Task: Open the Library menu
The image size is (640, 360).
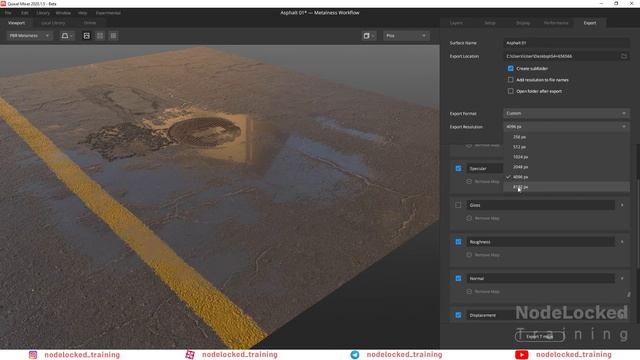Action: click(x=43, y=13)
